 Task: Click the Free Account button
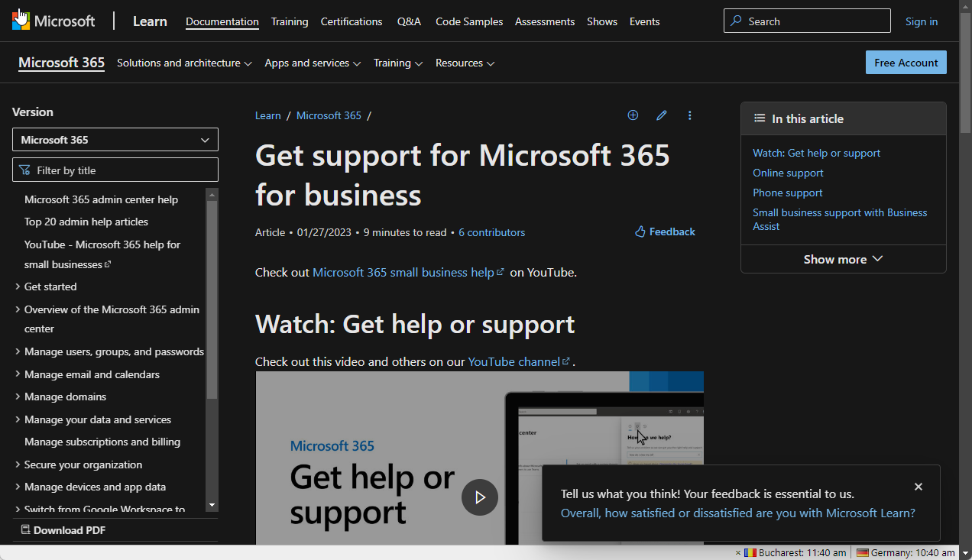[906, 63]
